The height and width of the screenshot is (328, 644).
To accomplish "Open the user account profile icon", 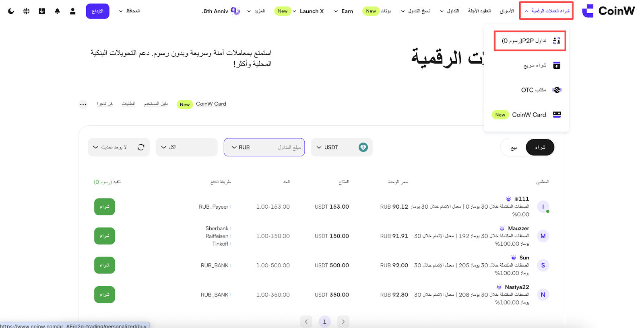I will click(x=73, y=11).
